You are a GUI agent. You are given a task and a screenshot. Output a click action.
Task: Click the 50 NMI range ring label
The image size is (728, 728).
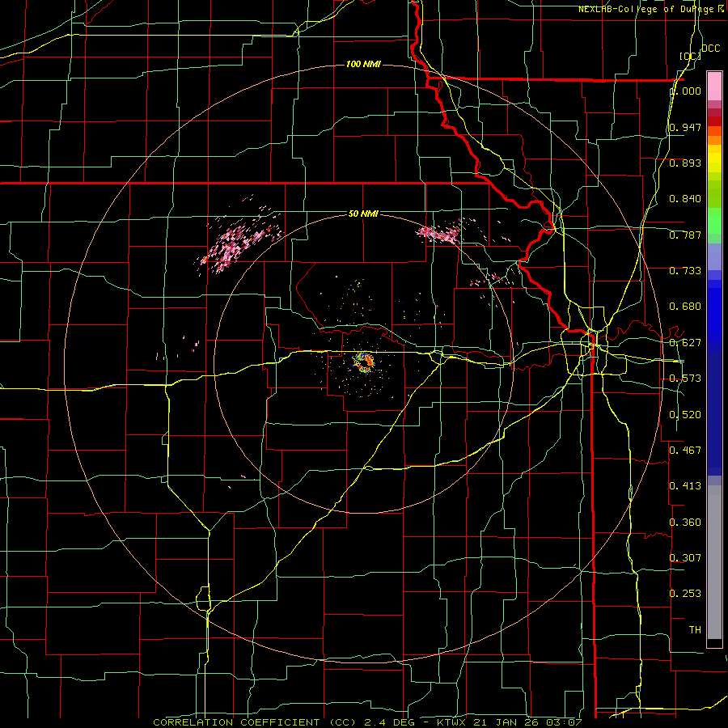pos(363,214)
